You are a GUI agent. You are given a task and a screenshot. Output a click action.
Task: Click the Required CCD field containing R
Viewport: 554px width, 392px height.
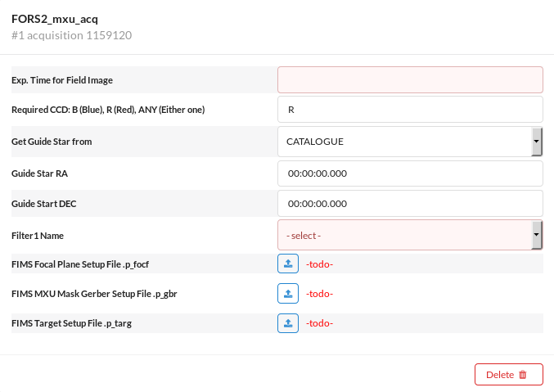point(410,110)
